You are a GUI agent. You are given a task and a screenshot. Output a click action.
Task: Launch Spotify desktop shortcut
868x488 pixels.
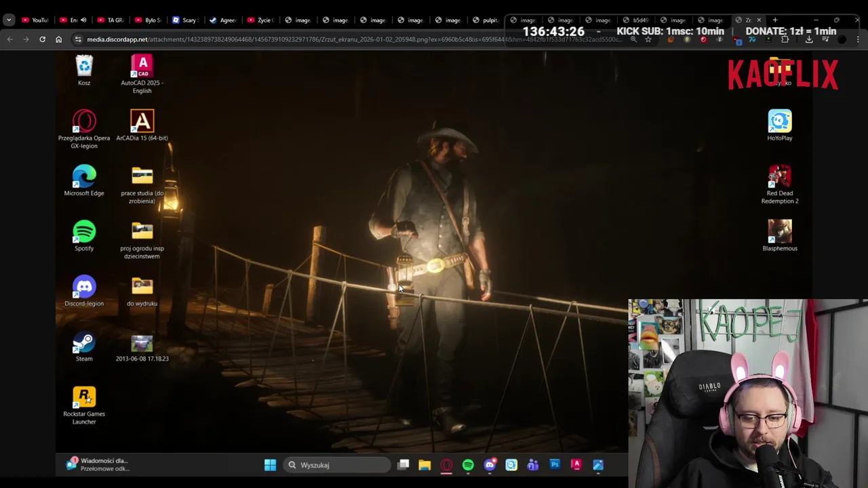click(x=84, y=235)
